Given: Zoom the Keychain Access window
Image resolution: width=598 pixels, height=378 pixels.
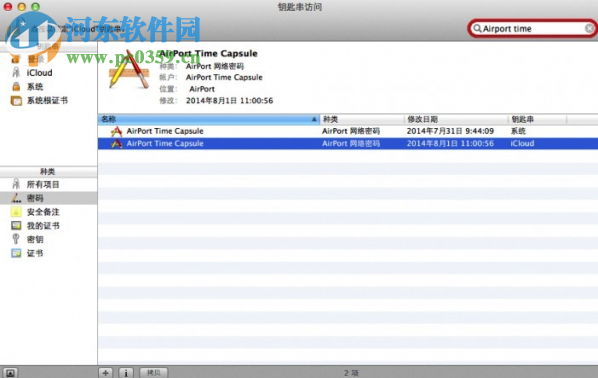Looking at the screenshot, I should click(35, 6).
